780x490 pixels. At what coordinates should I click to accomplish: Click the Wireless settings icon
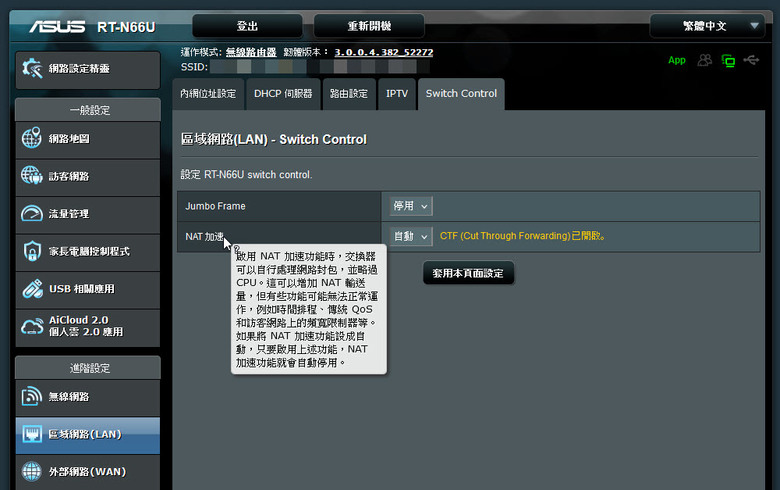[x=31, y=396]
